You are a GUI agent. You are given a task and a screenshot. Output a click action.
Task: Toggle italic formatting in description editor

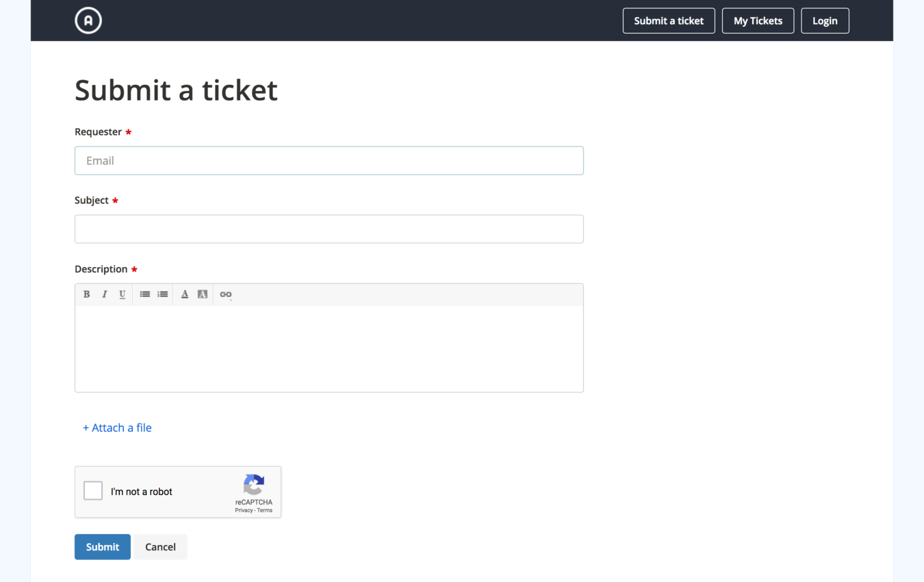105,294
